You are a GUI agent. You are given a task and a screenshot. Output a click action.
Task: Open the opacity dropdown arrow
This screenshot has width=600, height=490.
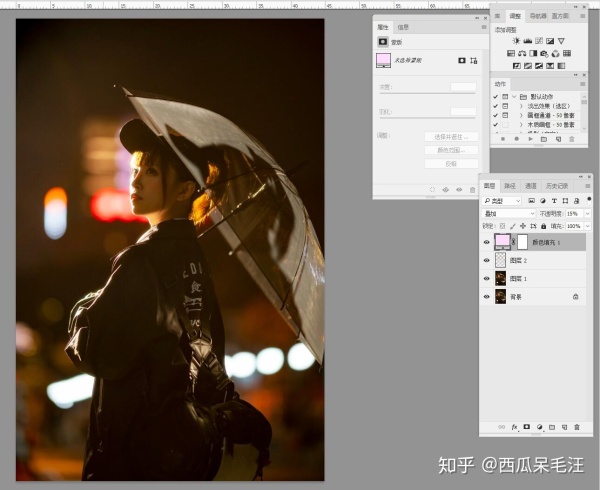pos(588,213)
